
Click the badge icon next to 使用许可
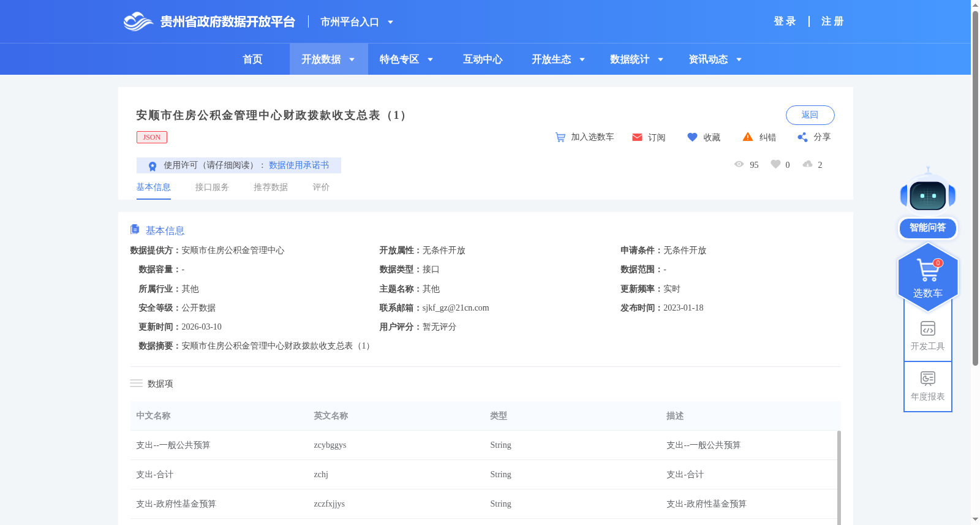point(153,166)
